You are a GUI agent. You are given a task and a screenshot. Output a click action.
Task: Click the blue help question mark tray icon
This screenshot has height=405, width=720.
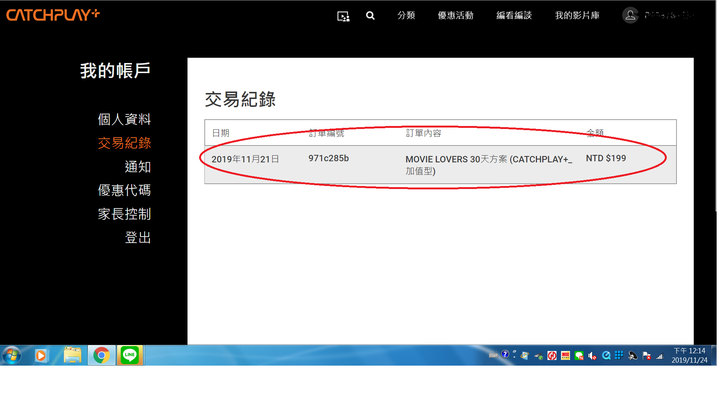tap(505, 354)
